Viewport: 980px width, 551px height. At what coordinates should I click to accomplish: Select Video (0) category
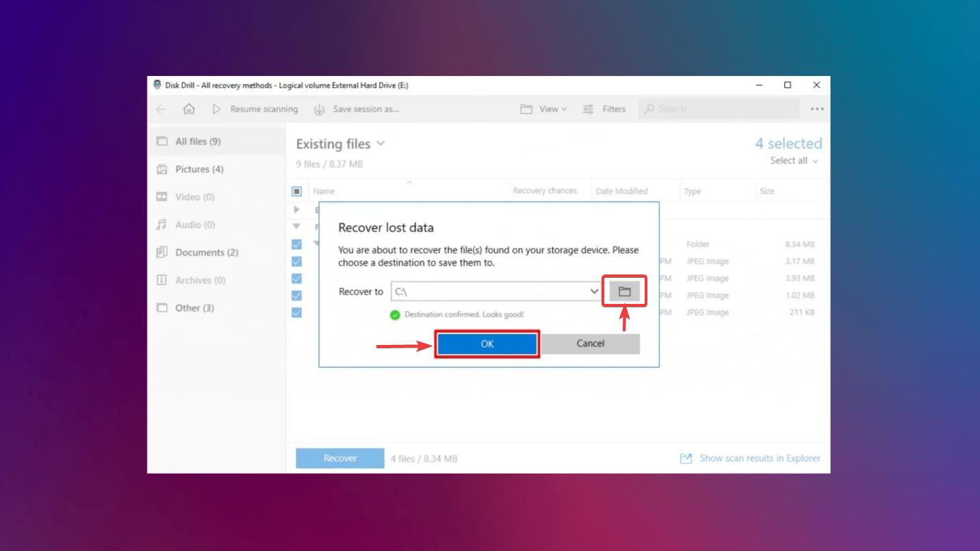(216, 196)
